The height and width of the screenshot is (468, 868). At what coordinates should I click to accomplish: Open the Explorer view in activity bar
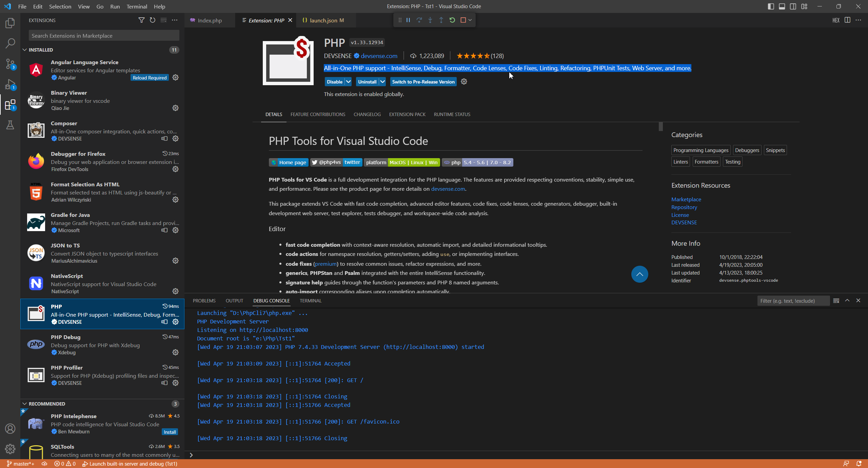point(10,23)
